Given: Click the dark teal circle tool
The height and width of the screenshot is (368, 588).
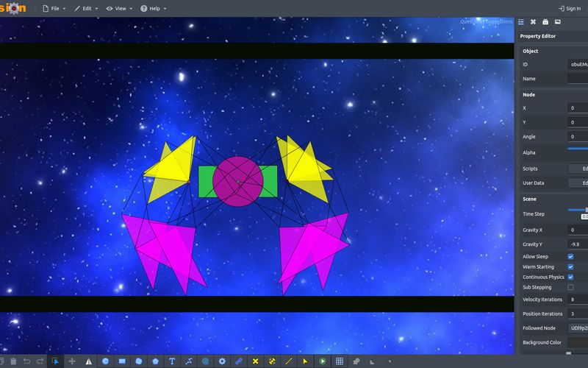Looking at the screenshot, I should [206, 361].
